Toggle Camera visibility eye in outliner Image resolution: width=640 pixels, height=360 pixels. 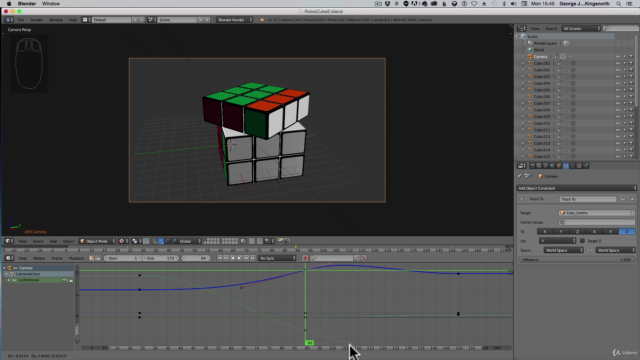[618, 56]
